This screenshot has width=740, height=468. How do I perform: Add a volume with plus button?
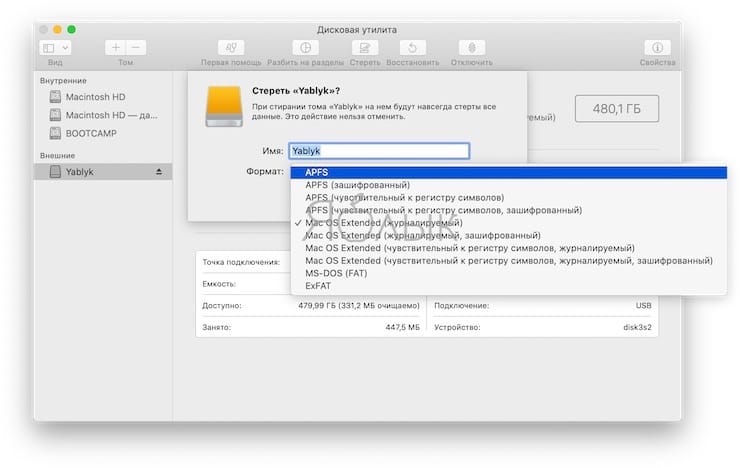tap(116, 47)
